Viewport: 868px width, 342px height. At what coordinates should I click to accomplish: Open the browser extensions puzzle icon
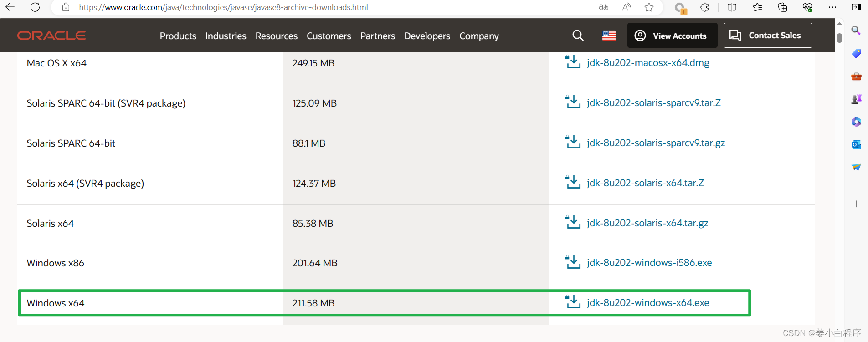pyautogui.click(x=705, y=7)
